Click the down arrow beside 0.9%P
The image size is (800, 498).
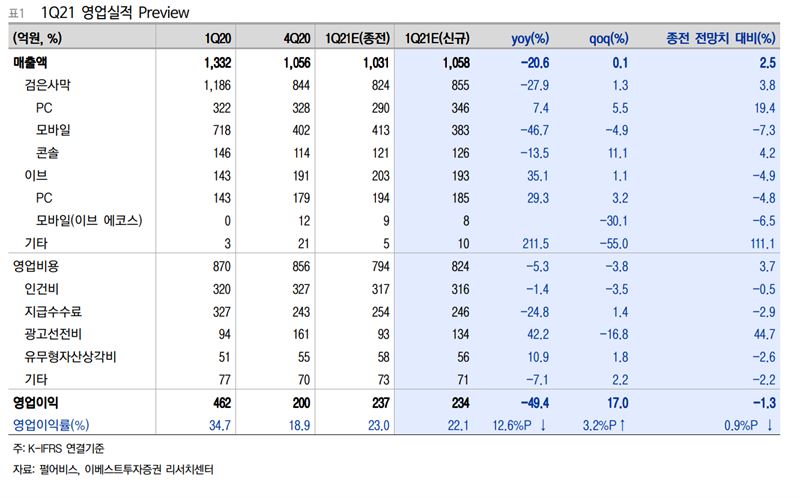(770, 425)
